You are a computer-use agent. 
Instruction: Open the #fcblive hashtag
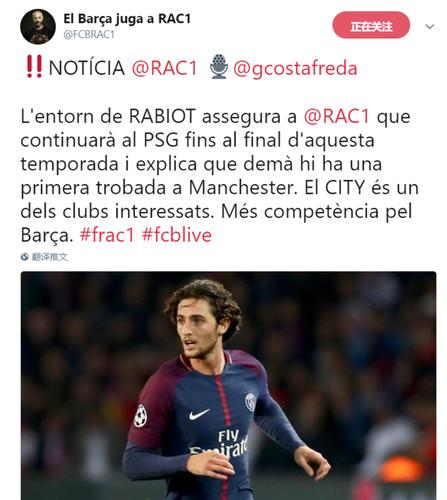(177, 235)
